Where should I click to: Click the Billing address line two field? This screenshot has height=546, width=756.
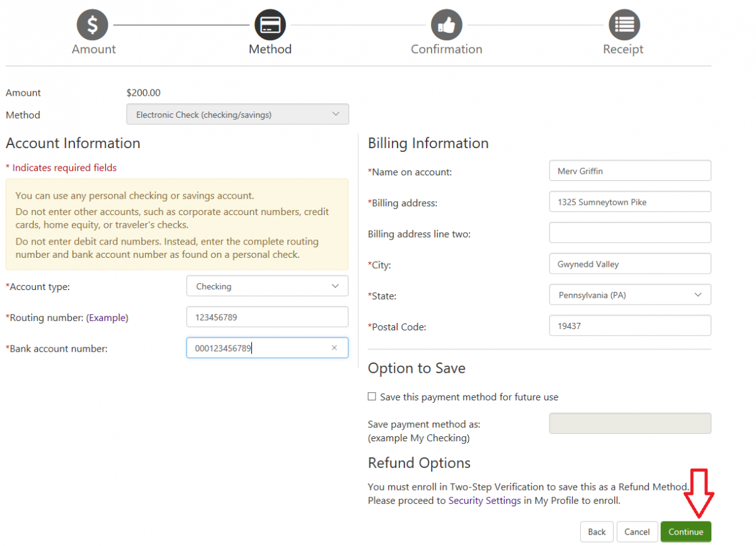click(x=630, y=233)
